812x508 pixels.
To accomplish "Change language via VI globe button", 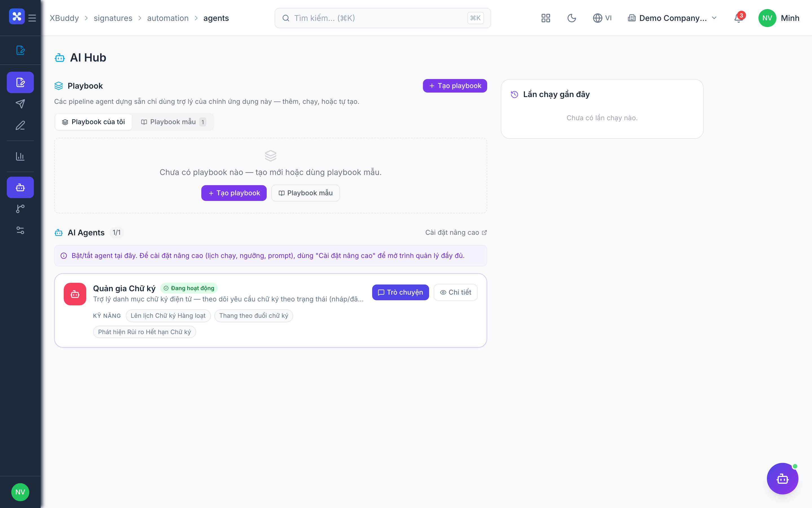I will point(602,18).
